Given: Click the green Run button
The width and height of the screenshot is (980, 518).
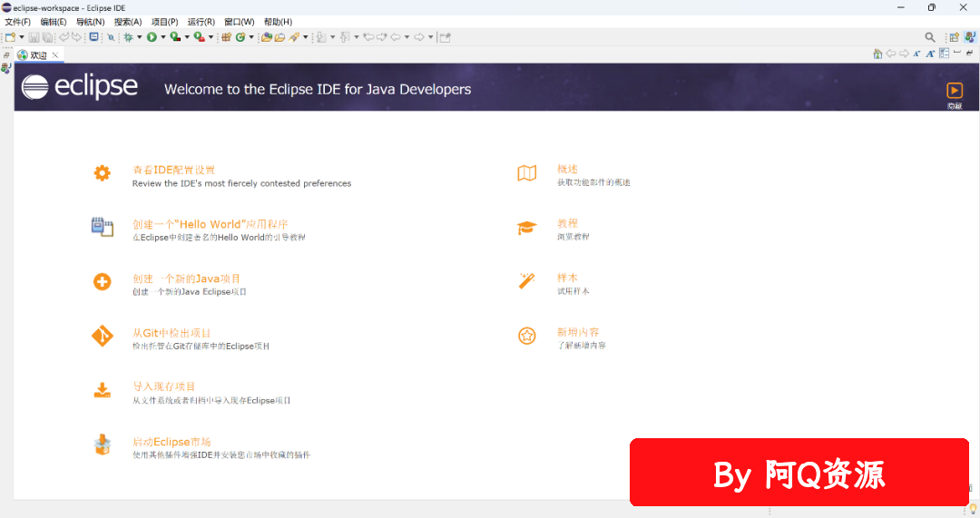Looking at the screenshot, I should [x=152, y=37].
